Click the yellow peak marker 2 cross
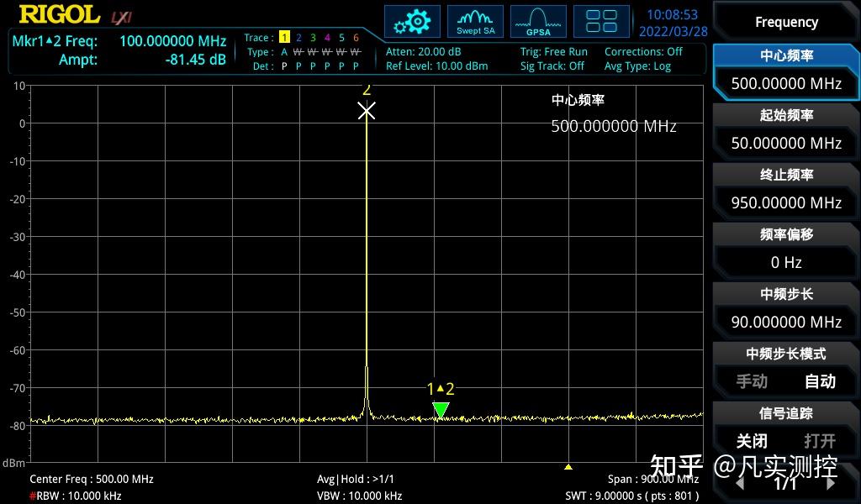This screenshot has height=504, width=861. click(367, 109)
